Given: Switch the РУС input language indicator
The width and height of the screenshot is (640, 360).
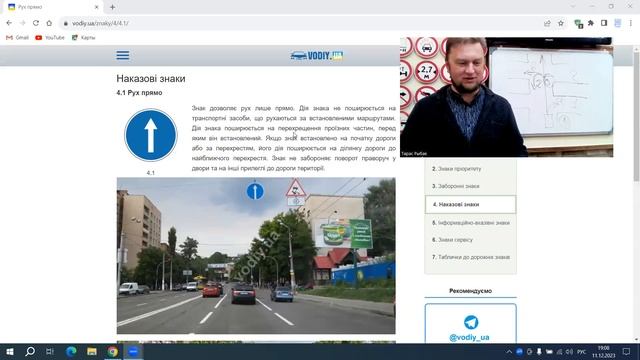Looking at the screenshot, I should (x=582, y=351).
